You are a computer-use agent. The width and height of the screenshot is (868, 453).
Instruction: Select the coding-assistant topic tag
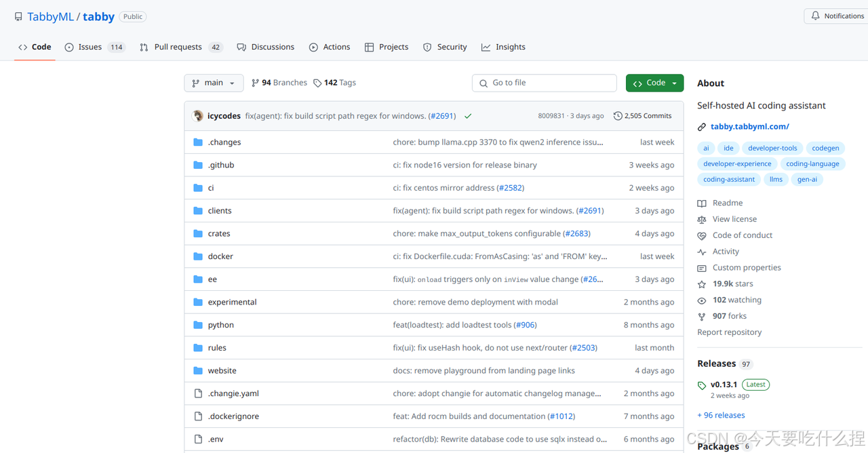[x=729, y=180]
